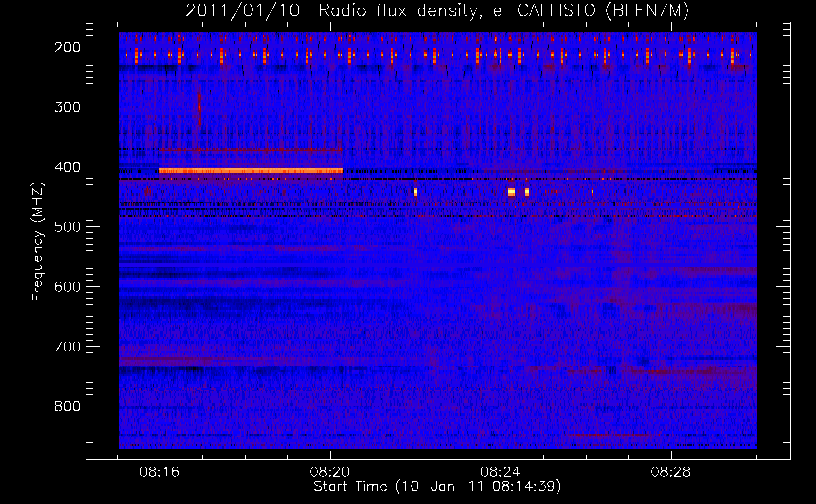This screenshot has width=816, height=504.
Task: Click the 300 frequency tick label
Action: 68,107
